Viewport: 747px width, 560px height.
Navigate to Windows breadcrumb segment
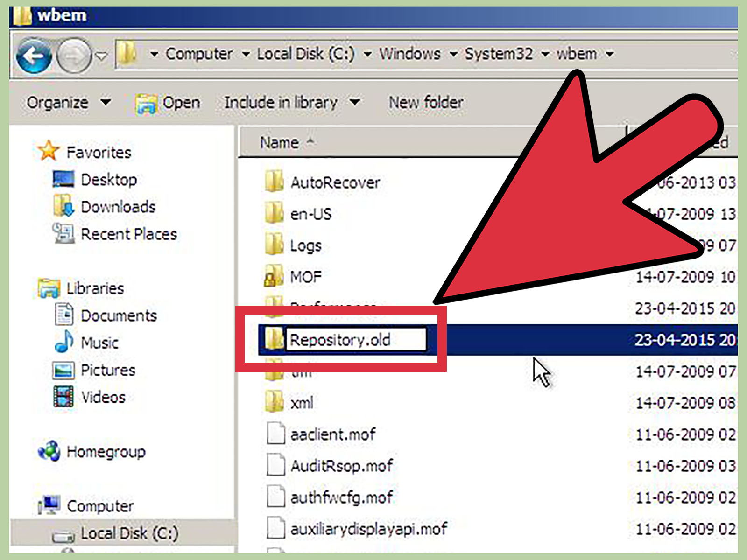(x=409, y=54)
